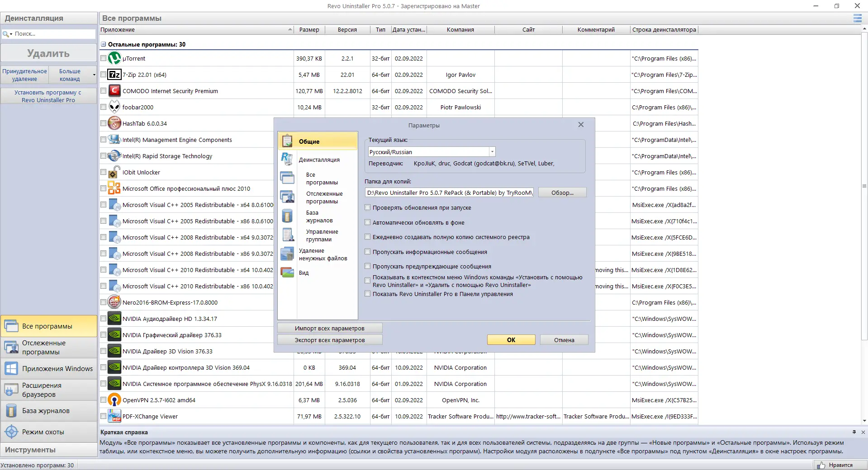Click the PDF-XChange Viewer icon
The image size is (868, 470).
click(x=114, y=416)
